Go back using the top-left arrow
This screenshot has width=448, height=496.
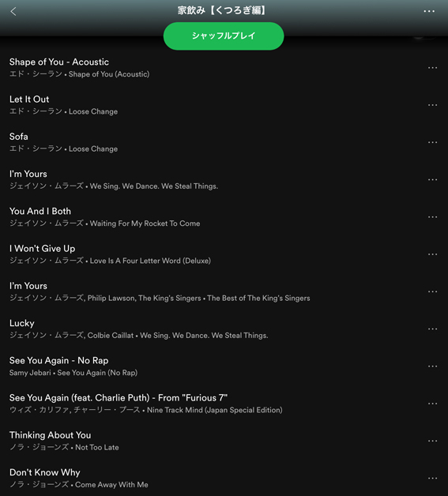(x=13, y=12)
